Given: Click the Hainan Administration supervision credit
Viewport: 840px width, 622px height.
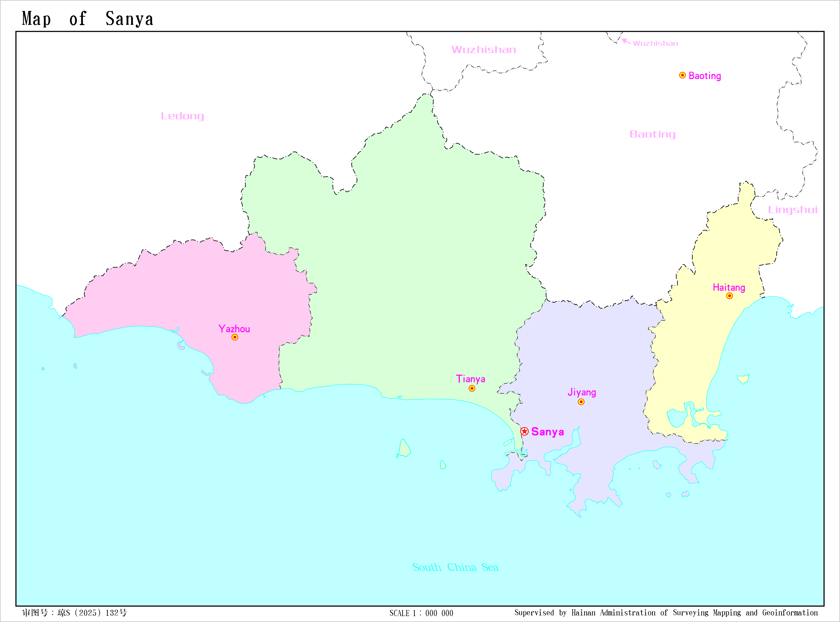Looking at the screenshot, I should 666,613.
